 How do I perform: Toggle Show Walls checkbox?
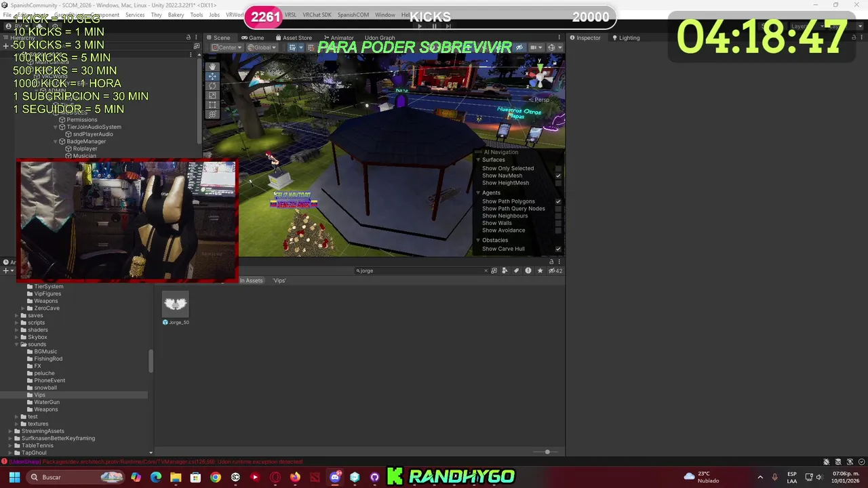pos(558,223)
